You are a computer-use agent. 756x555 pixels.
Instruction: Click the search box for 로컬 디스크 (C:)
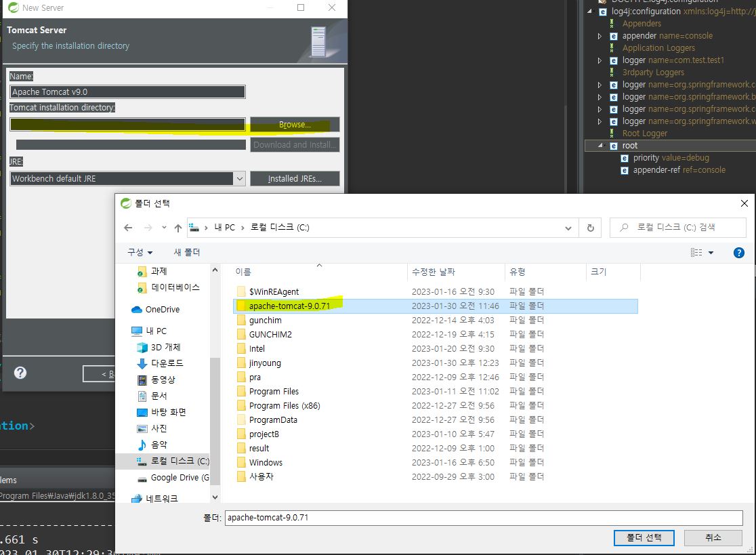tap(678, 228)
